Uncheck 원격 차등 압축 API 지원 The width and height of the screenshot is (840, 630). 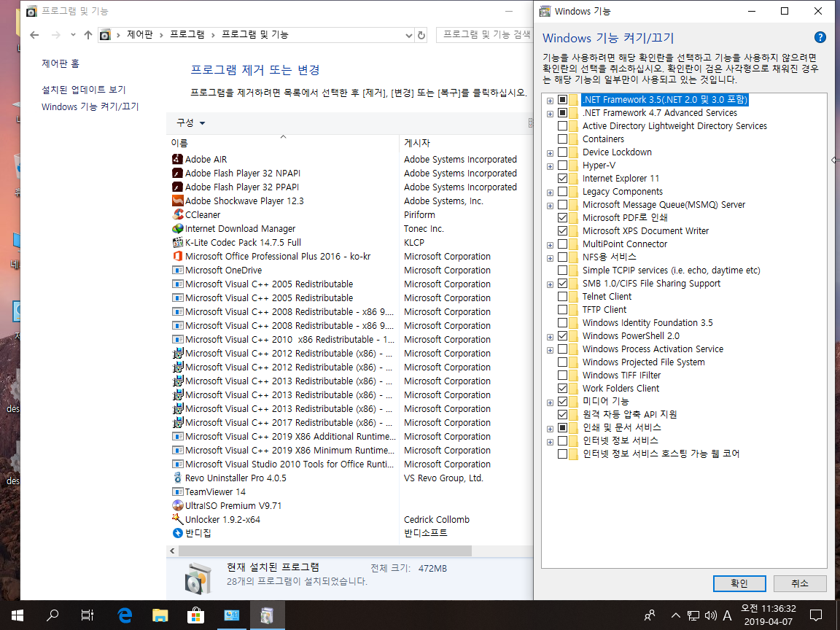562,415
